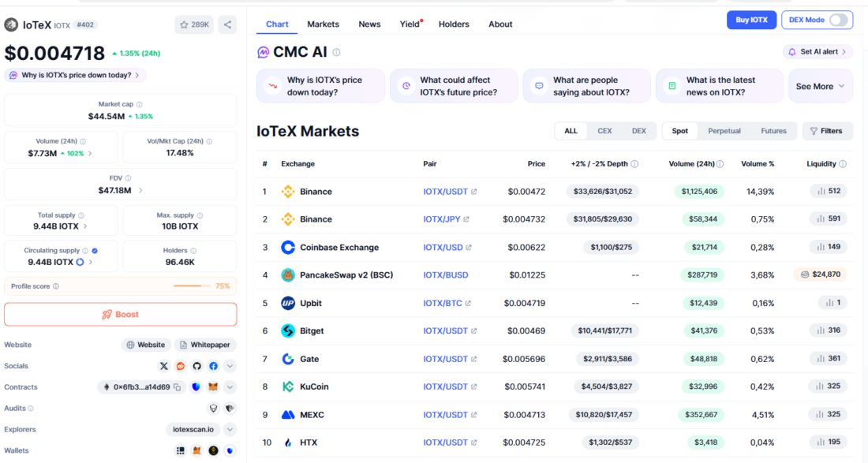868x463 pixels.
Task: Ask What is the latest news on IOTX
Action: pos(720,86)
